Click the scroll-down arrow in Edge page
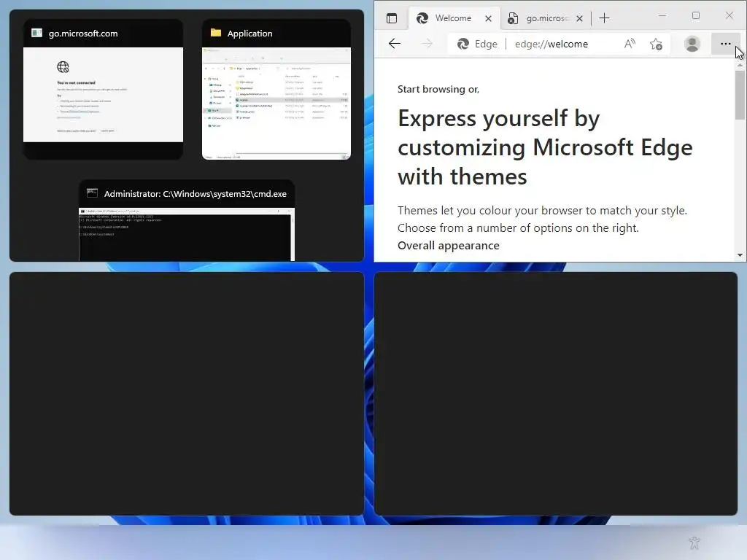The width and height of the screenshot is (747, 560). point(740,255)
